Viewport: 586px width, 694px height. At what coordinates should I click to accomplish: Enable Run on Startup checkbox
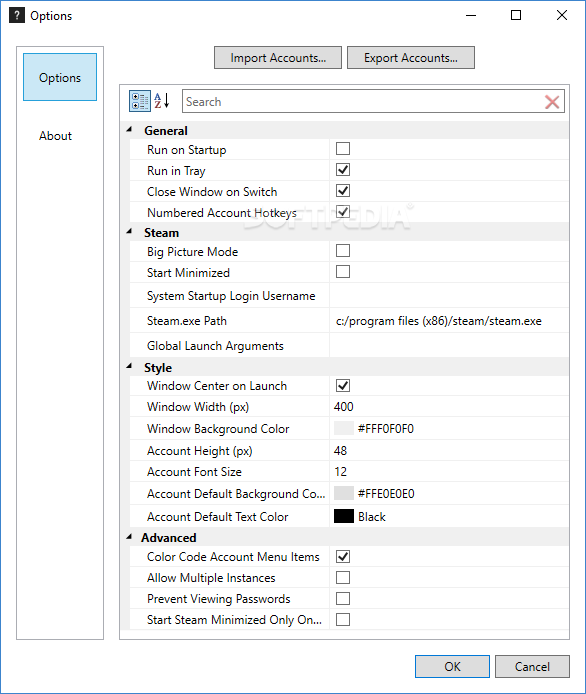coord(343,148)
